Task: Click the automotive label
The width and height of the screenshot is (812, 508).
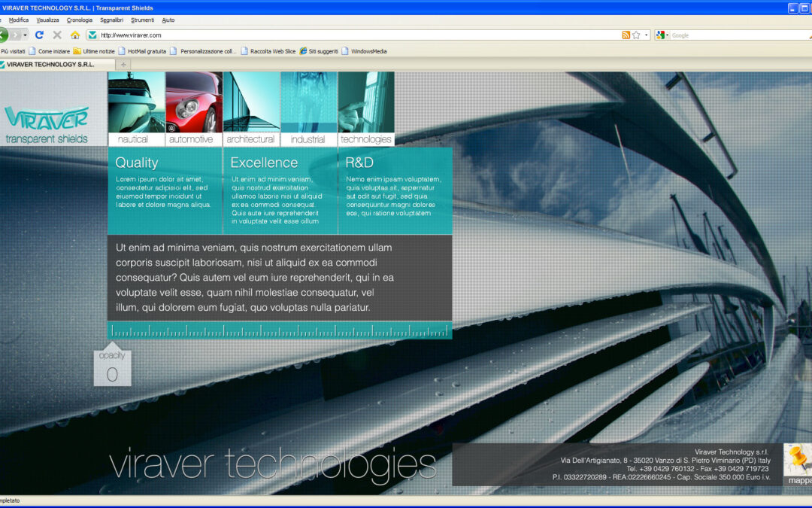Action: pos(191,139)
